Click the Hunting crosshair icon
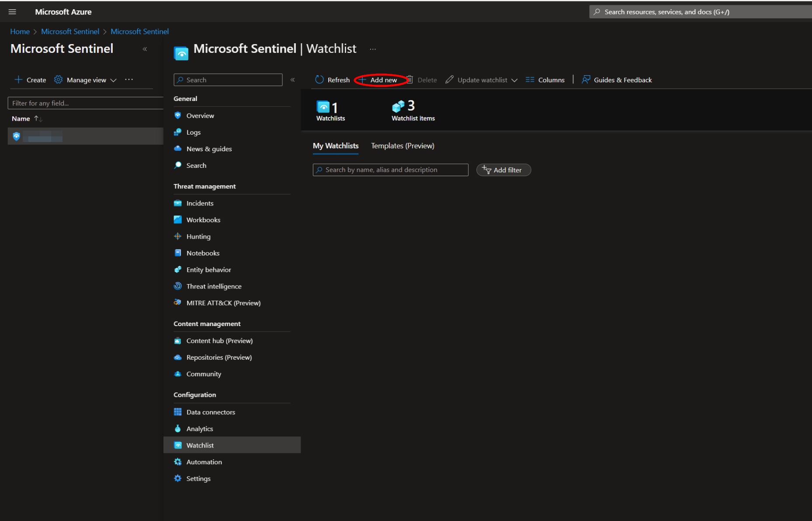This screenshot has height=521, width=812. (177, 236)
